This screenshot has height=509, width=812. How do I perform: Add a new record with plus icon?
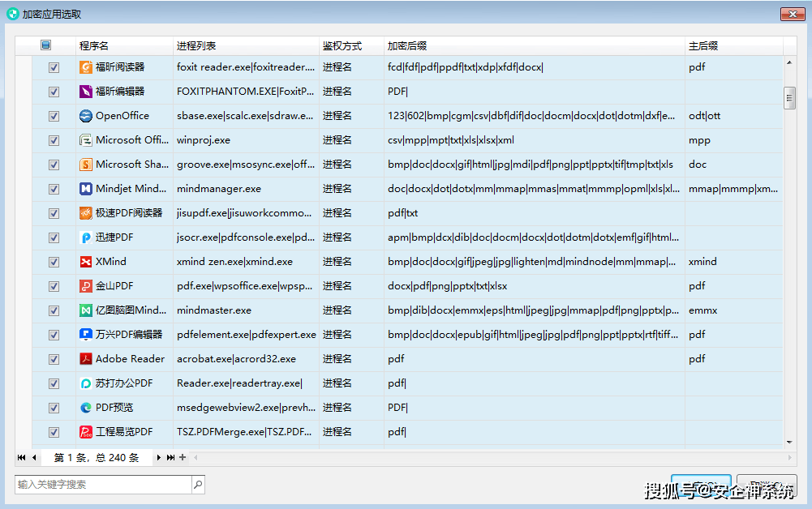pos(183,457)
